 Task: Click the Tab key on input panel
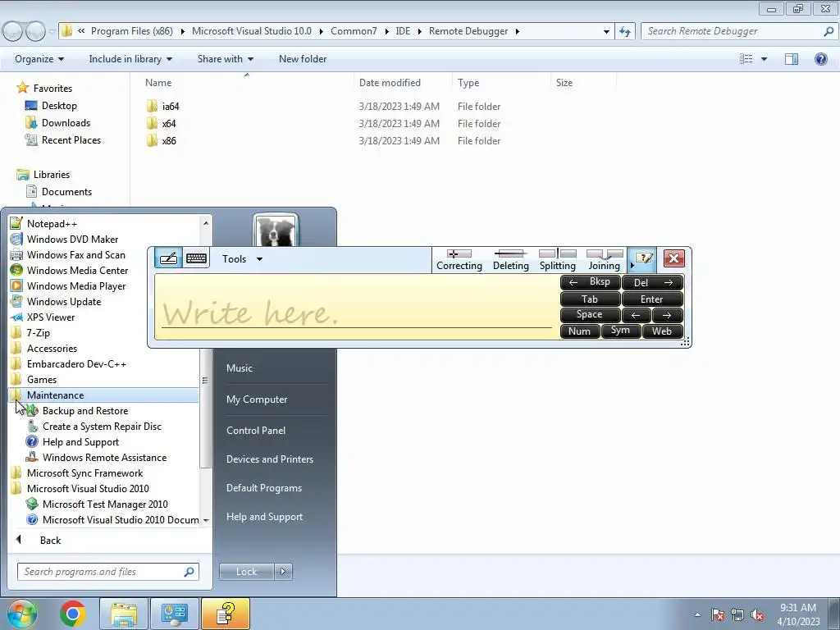click(591, 299)
